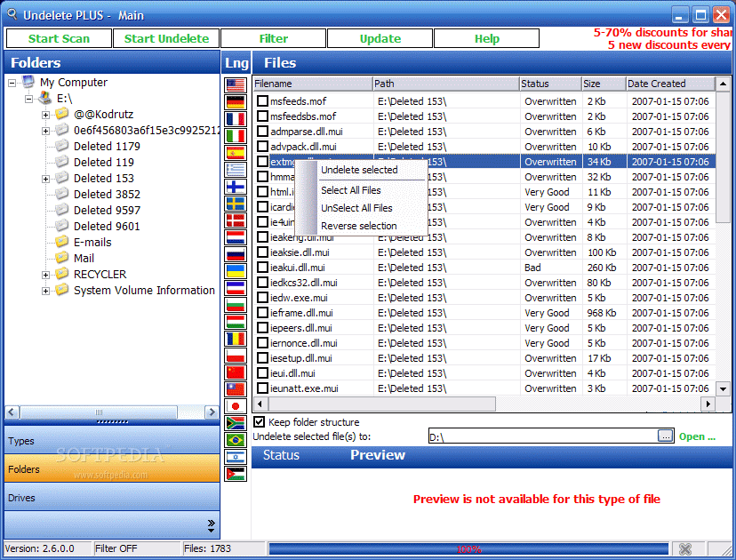
Task: Choose Select All Files menu entry
Action: click(x=350, y=190)
